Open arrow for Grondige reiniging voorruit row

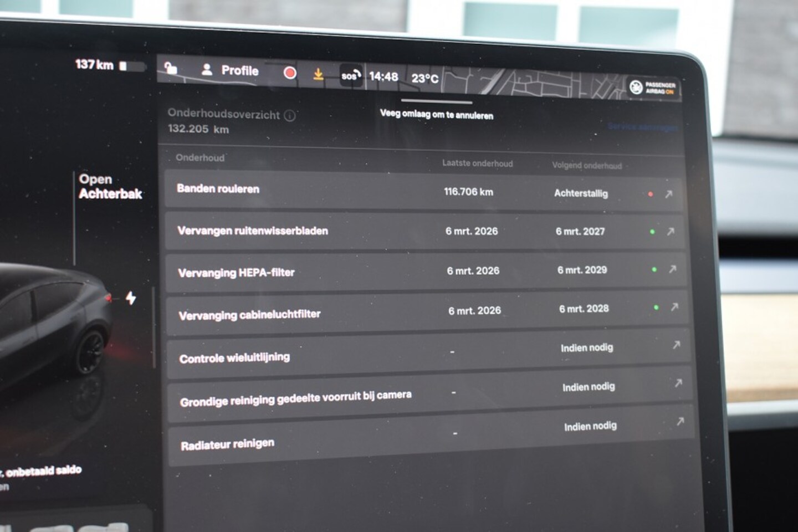click(x=678, y=383)
